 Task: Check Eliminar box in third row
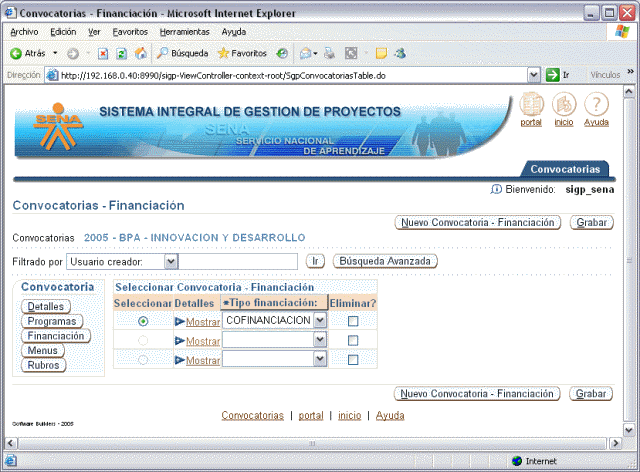point(353,359)
